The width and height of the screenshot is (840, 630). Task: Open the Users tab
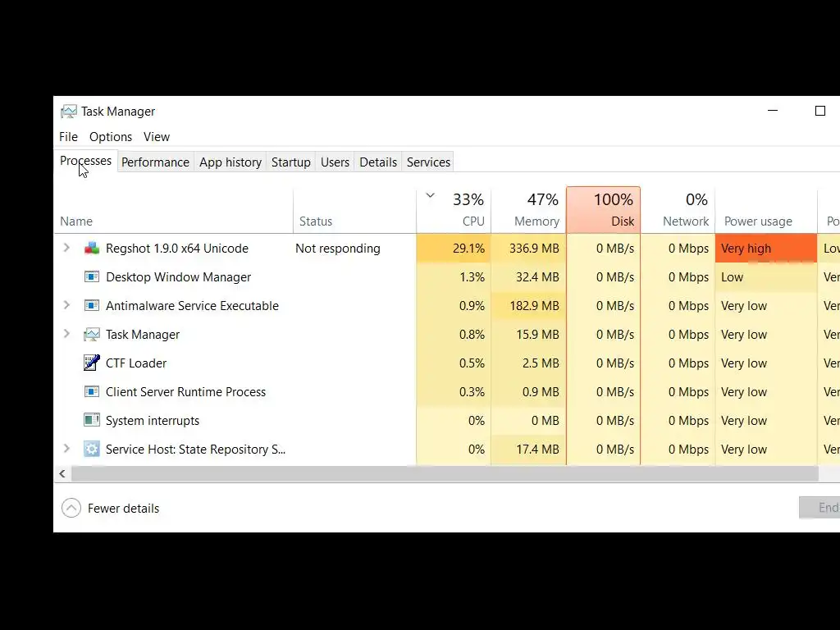coord(335,162)
